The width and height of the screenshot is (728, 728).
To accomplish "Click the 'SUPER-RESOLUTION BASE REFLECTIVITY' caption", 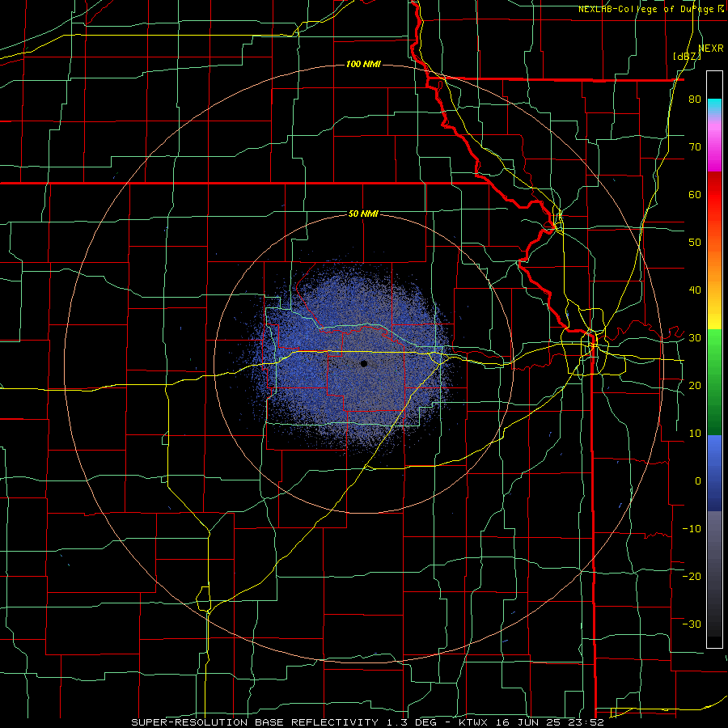I will (x=255, y=722).
